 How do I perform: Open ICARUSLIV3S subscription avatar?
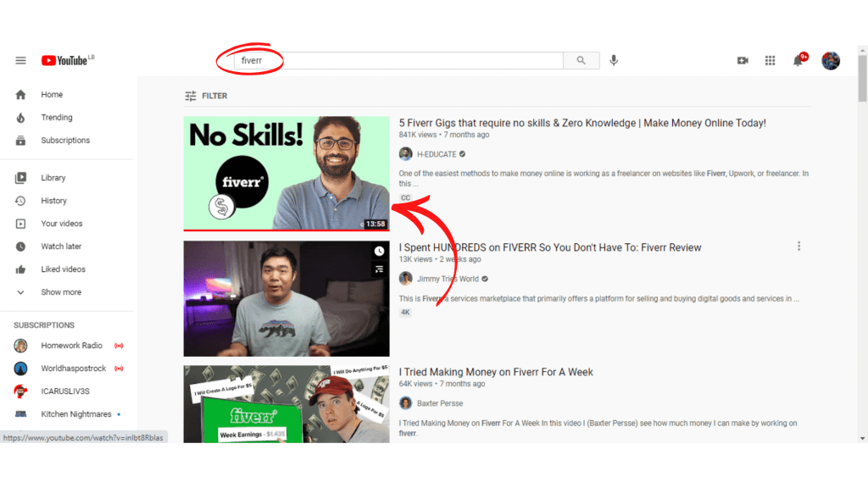(x=20, y=391)
